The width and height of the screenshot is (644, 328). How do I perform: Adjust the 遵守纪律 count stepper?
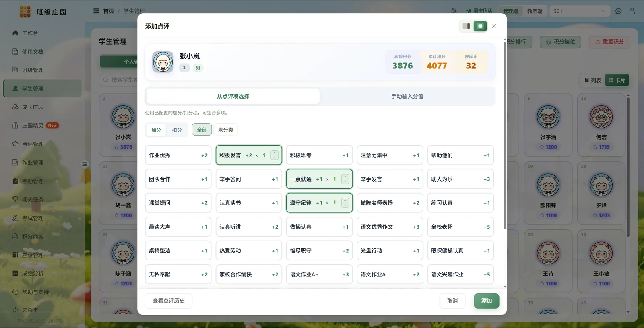pos(345,203)
